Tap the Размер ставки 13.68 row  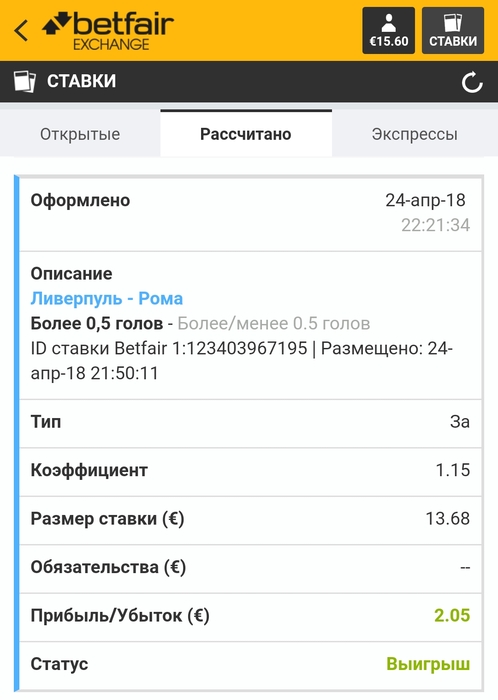(250, 521)
